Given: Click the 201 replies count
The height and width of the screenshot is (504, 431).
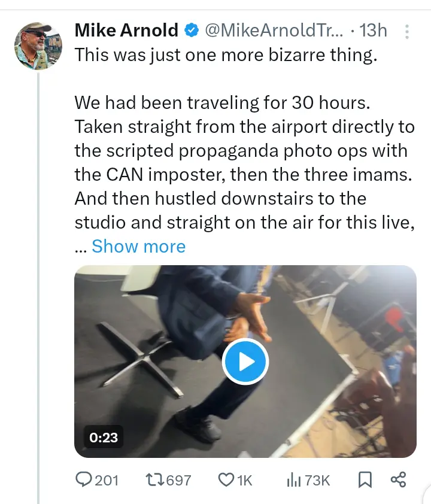Looking at the screenshot, I should [107, 480].
